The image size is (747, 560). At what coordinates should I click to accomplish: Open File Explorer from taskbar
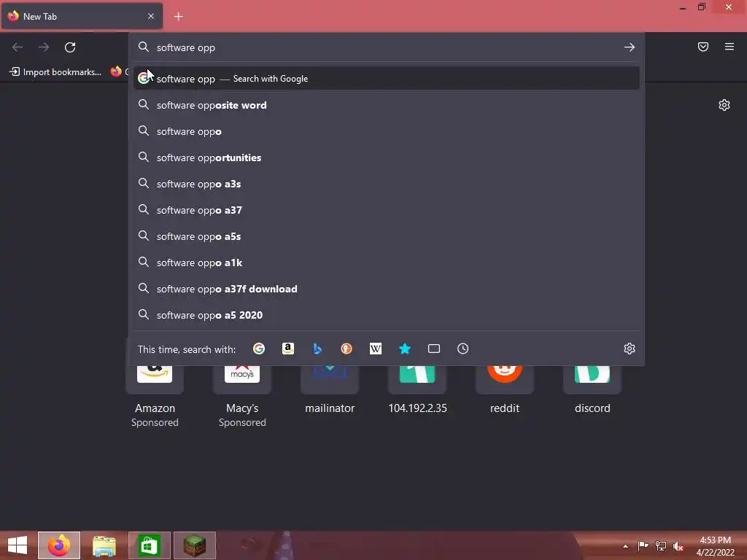(104, 545)
